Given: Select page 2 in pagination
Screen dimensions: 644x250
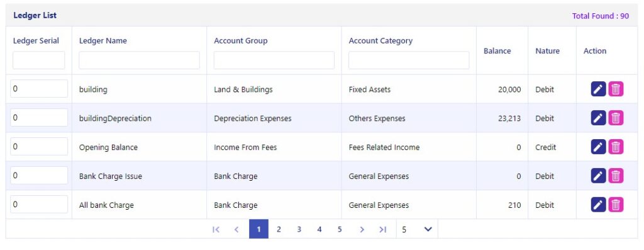Looking at the screenshot, I should (x=279, y=229).
